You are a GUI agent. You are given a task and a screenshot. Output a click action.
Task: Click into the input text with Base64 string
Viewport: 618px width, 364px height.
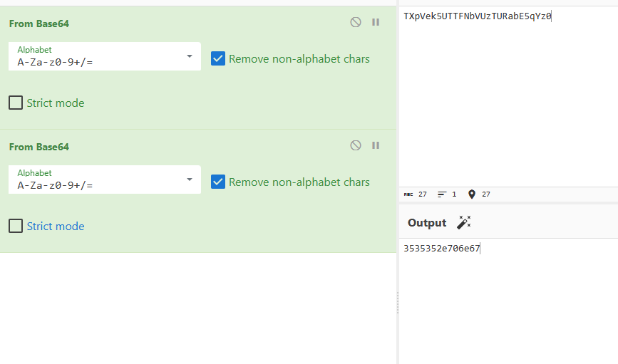(x=477, y=16)
